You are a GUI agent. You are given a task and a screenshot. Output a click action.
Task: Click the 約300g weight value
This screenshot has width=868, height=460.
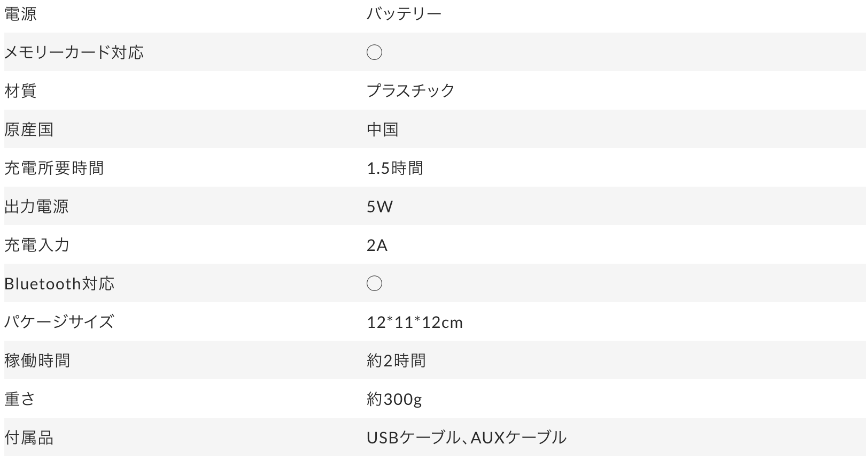[x=394, y=399]
